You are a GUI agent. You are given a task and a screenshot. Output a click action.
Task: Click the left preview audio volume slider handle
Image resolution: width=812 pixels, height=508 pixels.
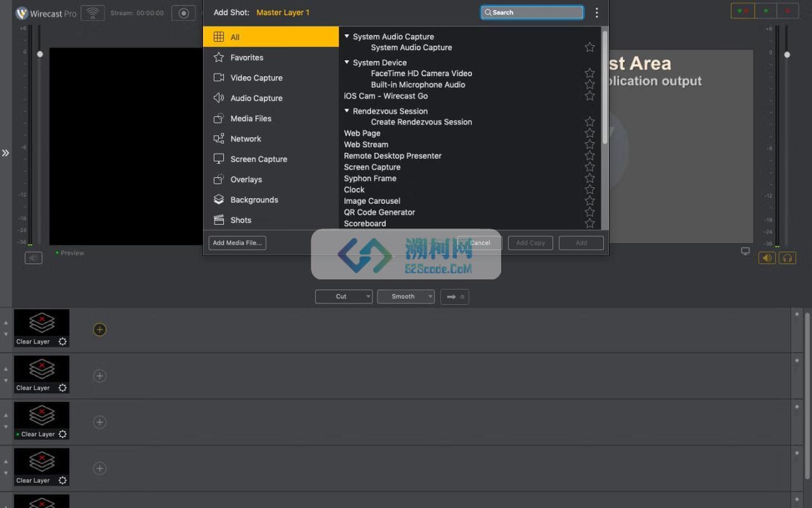coord(40,55)
